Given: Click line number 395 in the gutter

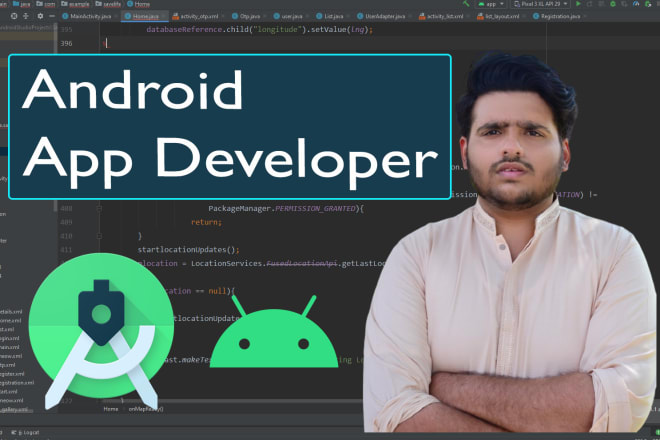Looking at the screenshot, I should tap(66, 29).
